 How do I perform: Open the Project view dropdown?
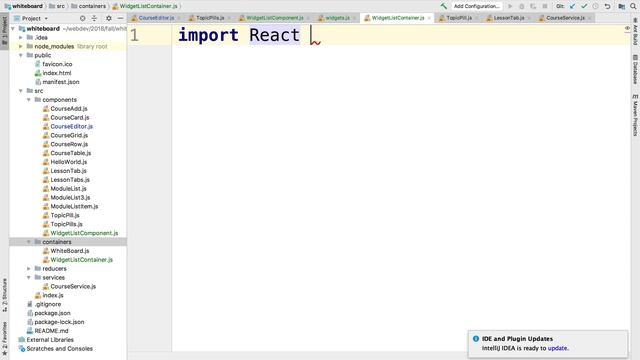31,18
